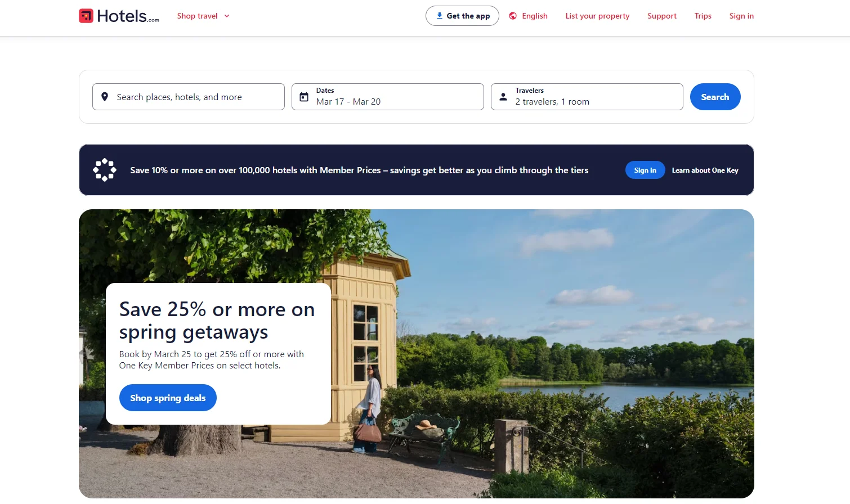Select Shop spring deals button
Viewport: 850px width, 504px height.
coord(168,398)
